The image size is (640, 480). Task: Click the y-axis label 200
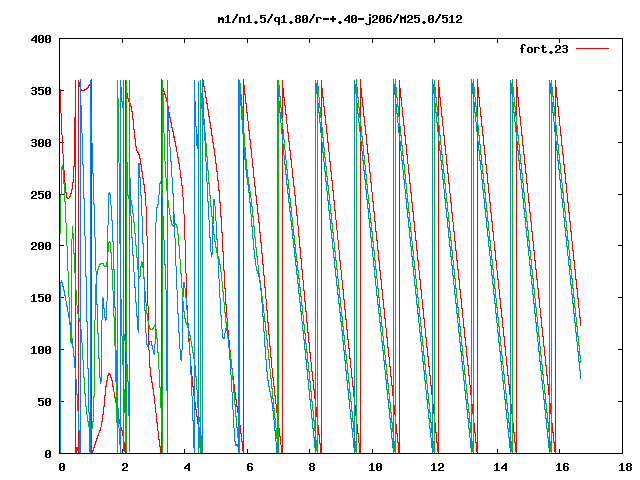pyautogui.click(x=41, y=246)
